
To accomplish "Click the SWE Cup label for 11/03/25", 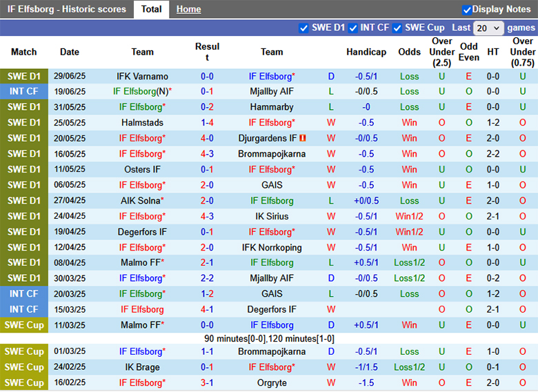I will [x=24, y=325].
